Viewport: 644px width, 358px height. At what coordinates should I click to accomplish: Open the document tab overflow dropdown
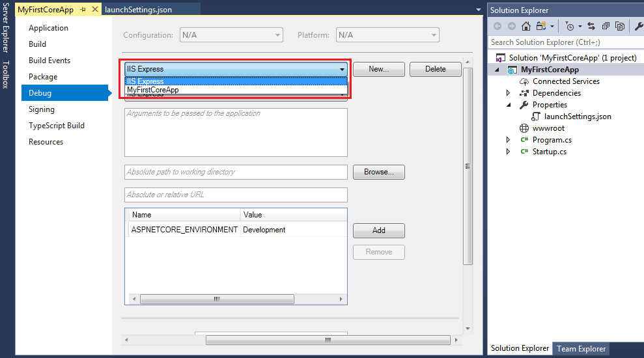(478, 10)
